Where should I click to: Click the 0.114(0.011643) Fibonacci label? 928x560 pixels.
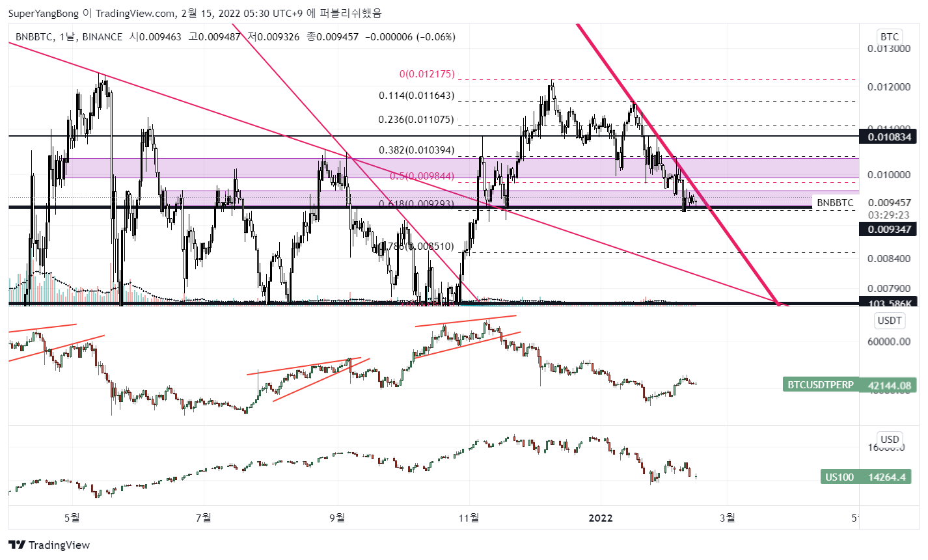point(416,96)
